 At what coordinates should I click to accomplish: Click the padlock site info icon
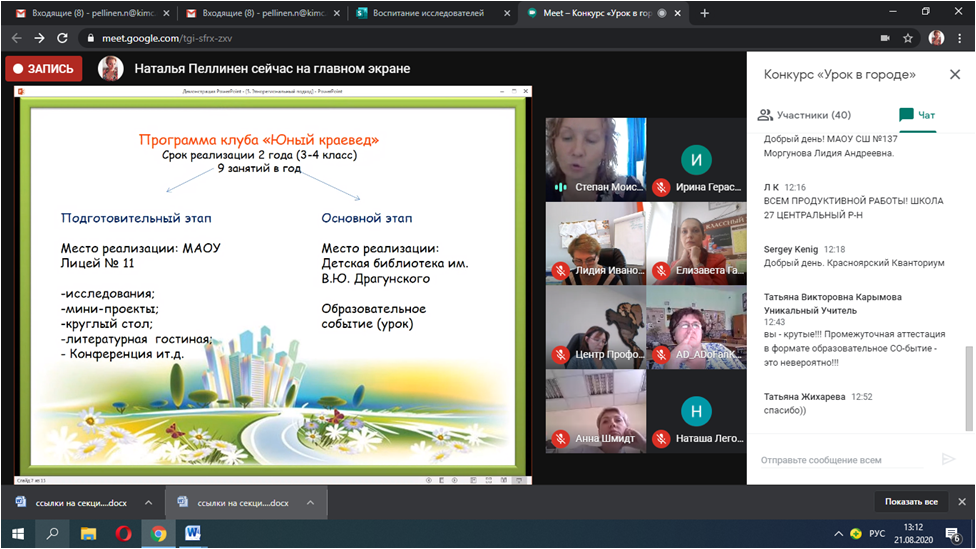click(91, 38)
